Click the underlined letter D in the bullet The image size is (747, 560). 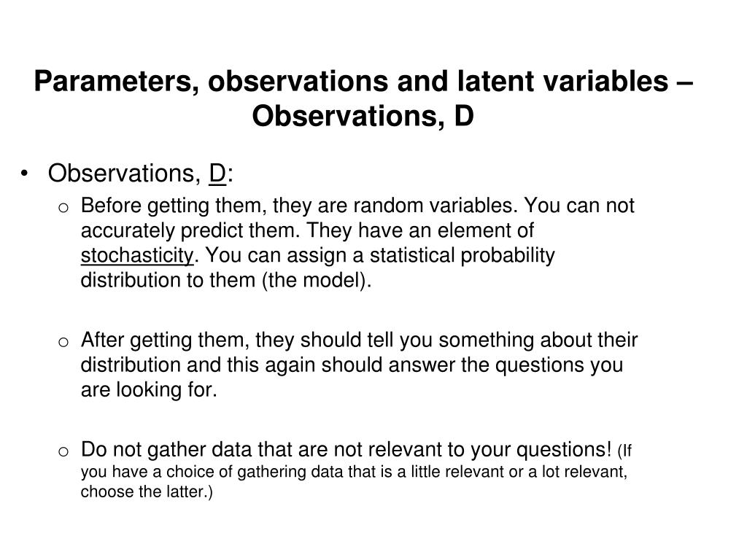217,174
